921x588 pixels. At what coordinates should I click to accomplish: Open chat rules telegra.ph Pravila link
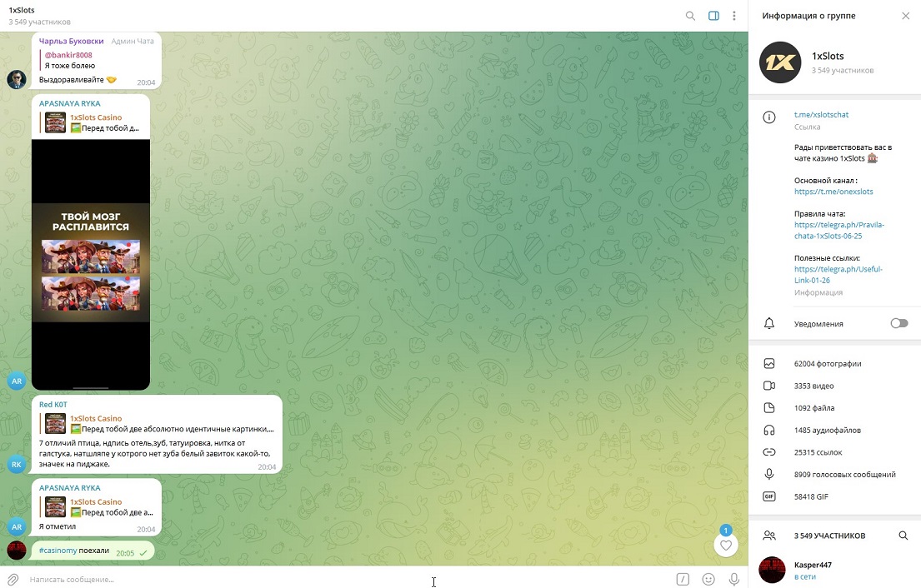point(838,230)
